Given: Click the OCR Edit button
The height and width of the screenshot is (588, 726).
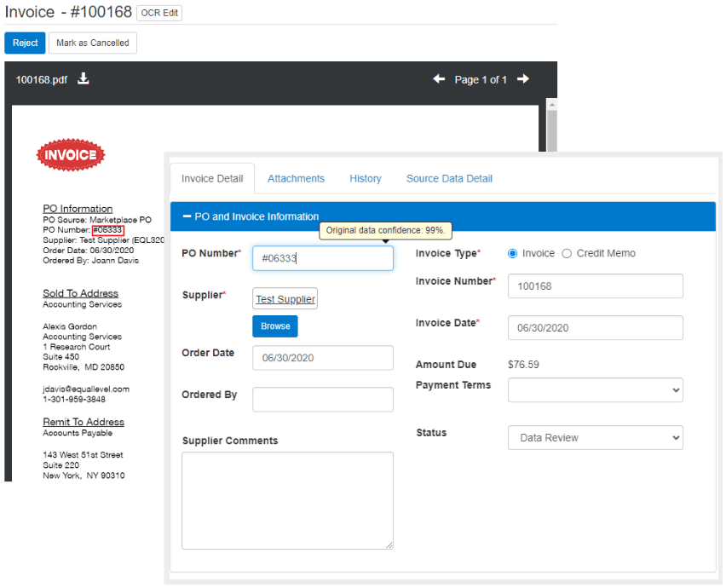Looking at the screenshot, I should coord(159,13).
